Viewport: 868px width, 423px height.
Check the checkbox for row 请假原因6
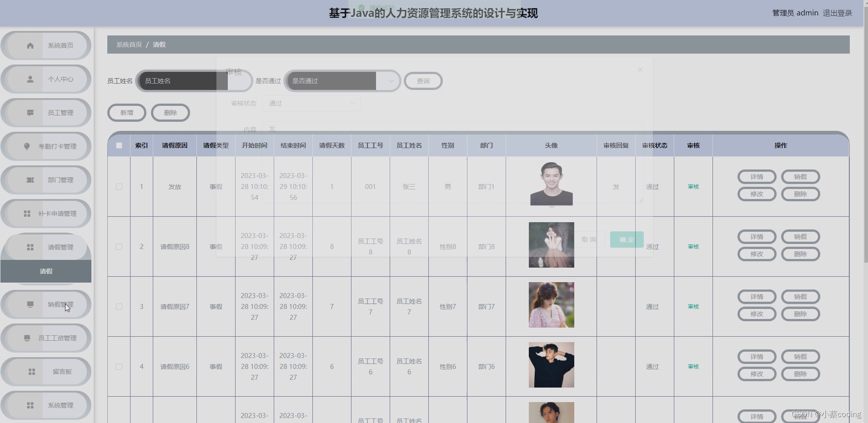click(119, 367)
